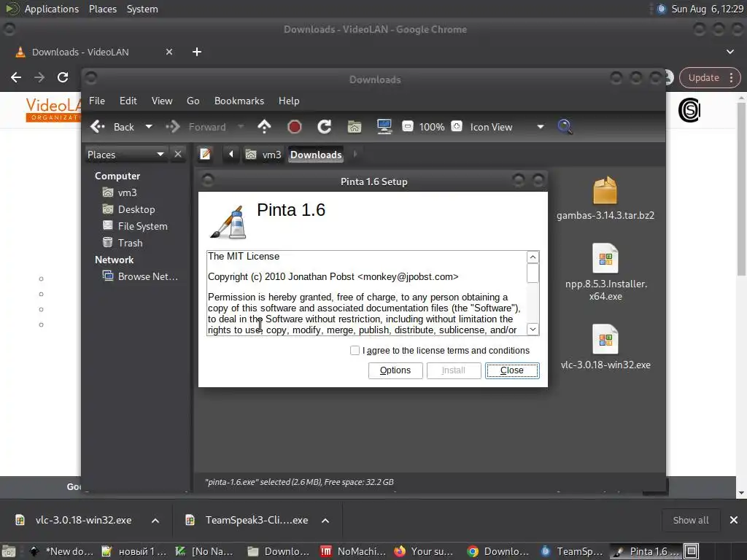
Task: Switch to TeamSpeak taskbar entry
Action: (572, 551)
